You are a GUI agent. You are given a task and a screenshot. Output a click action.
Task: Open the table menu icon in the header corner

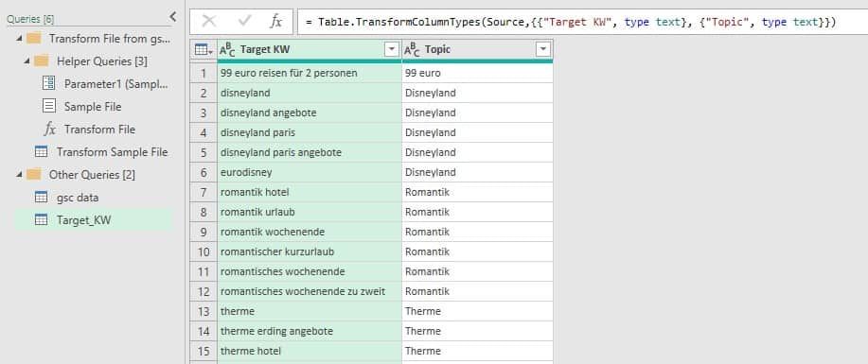(204, 50)
